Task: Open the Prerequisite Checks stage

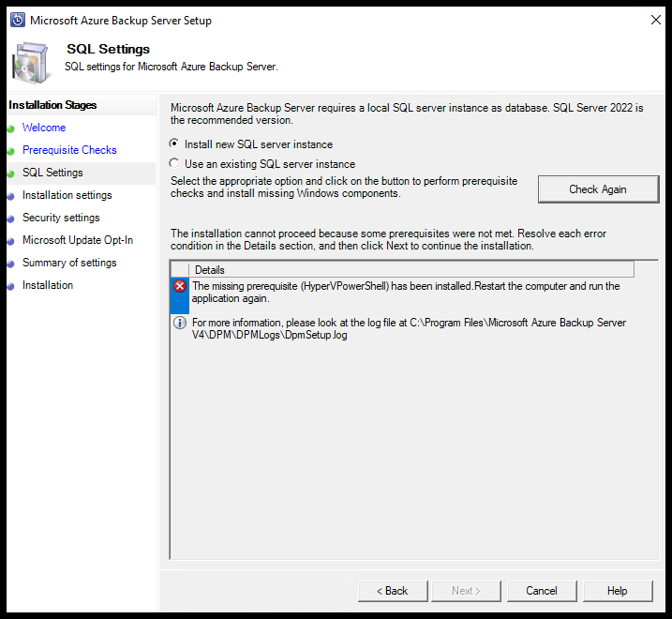Action: (x=69, y=150)
